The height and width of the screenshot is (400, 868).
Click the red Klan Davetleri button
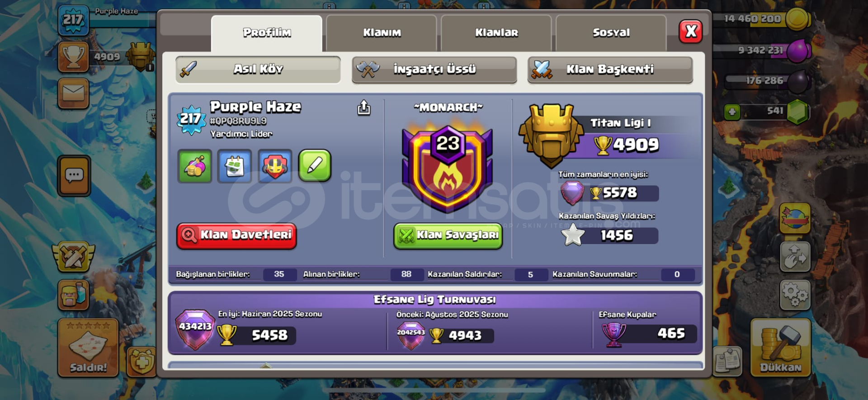coord(236,235)
